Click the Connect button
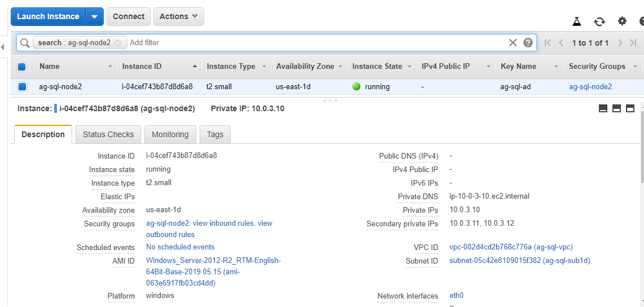The height and width of the screenshot is (307, 644). pyautogui.click(x=129, y=17)
